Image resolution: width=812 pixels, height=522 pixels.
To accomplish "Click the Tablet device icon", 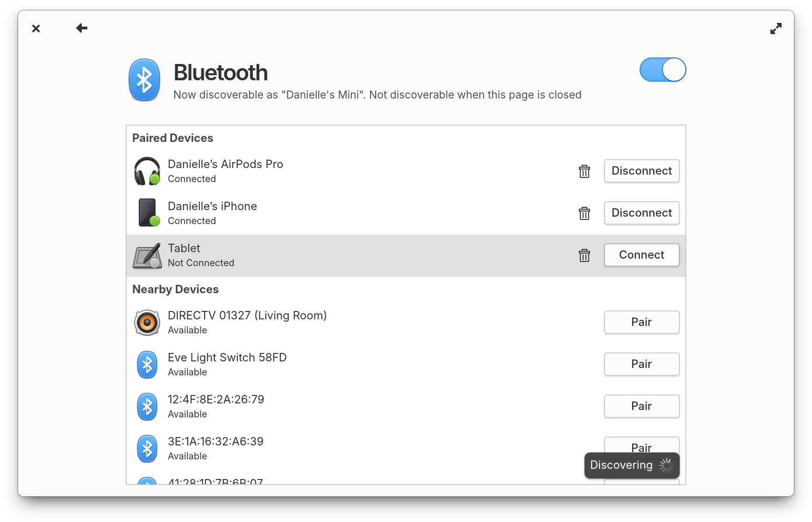I will pyautogui.click(x=147, y=255).
